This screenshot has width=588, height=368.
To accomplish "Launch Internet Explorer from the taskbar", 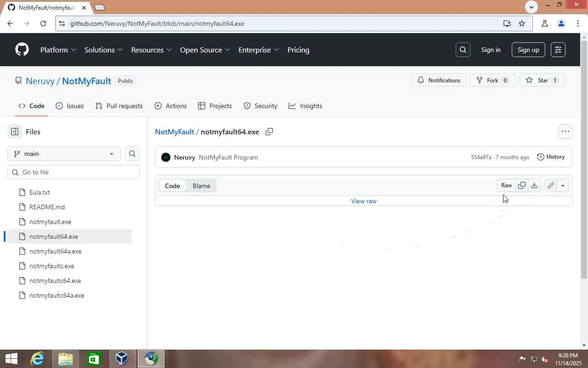I will [x=37, y=359].
